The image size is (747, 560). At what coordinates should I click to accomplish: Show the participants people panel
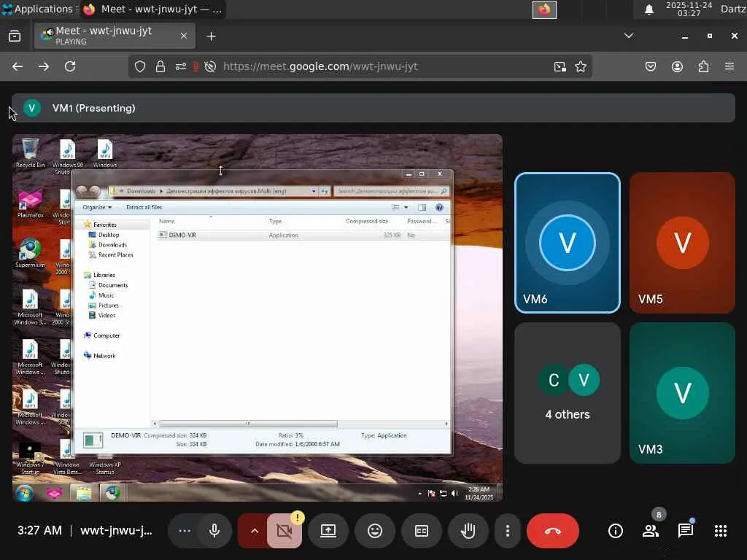650,531
